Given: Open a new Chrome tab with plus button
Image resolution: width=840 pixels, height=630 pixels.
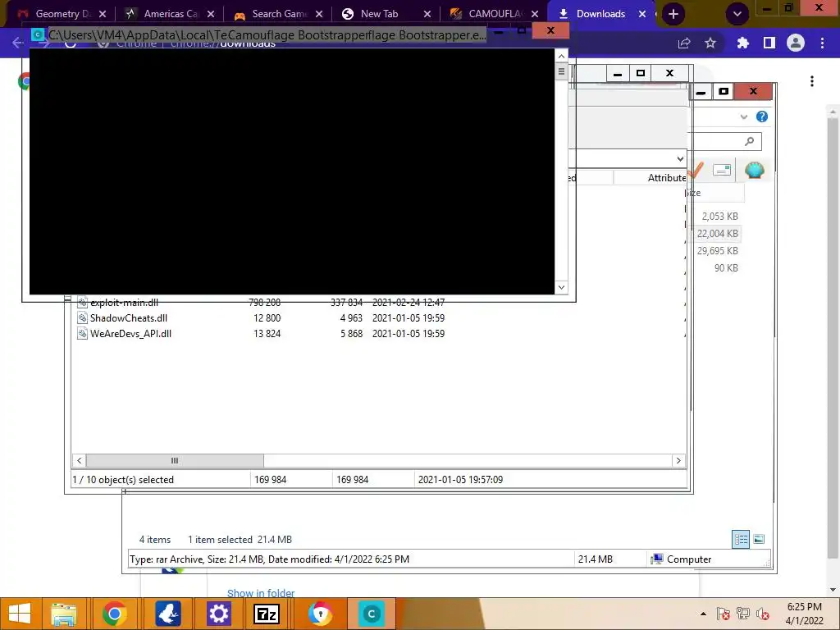Looking at the screenshot, I should pyautogui.click(x=673, y=15).
